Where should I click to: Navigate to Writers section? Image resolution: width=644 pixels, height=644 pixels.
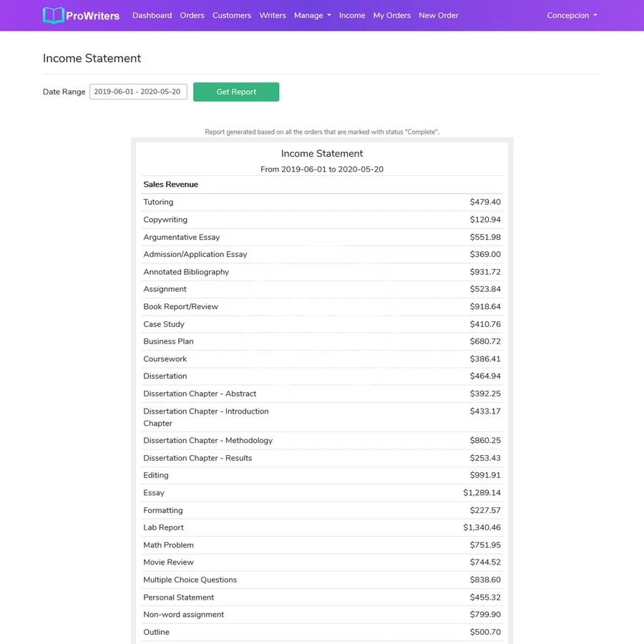click(273, 15)
